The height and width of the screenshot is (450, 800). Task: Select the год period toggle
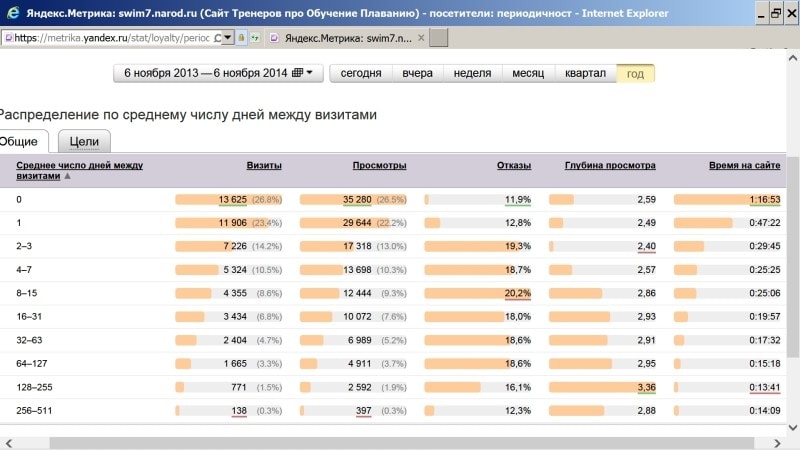[636, 73]
